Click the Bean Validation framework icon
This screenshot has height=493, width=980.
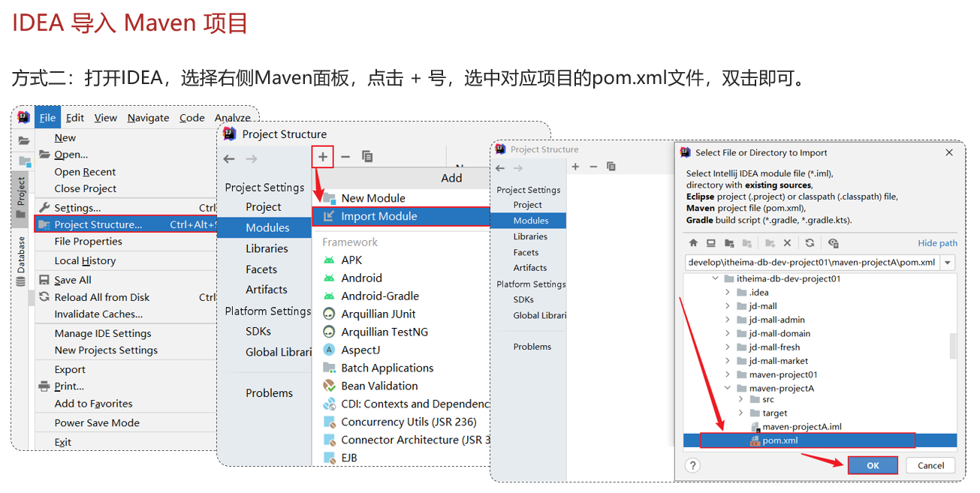pyautogui.click(x=329, y=386)
